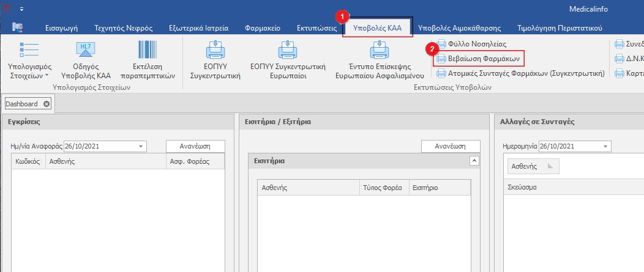The width and height of the screenshot is (644, 272).
Task: Close the Dashboard document tab
Action: 47,104
